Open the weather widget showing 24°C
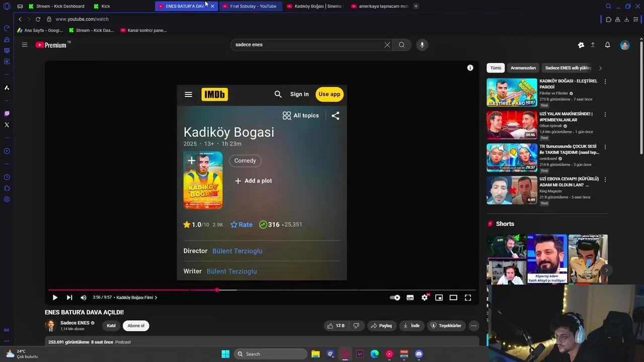Image resolution: width=644 pixels, height=362 pixels. [x=22, y=354]
